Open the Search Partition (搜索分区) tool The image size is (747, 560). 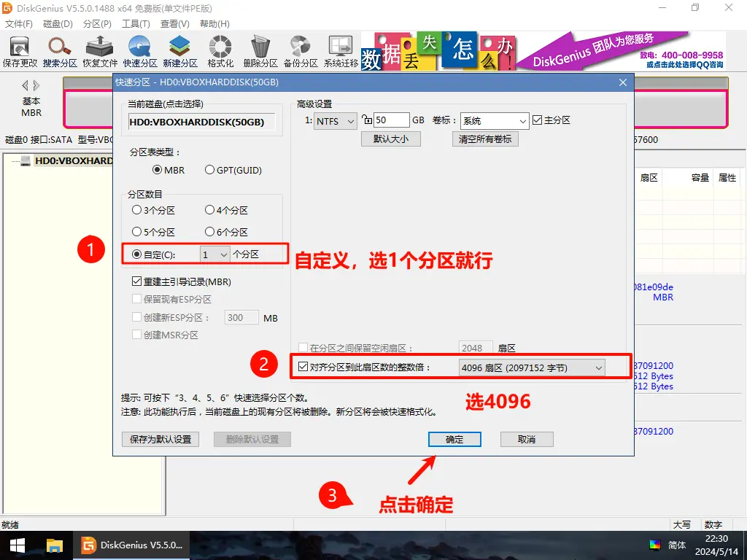coord(60,52)
